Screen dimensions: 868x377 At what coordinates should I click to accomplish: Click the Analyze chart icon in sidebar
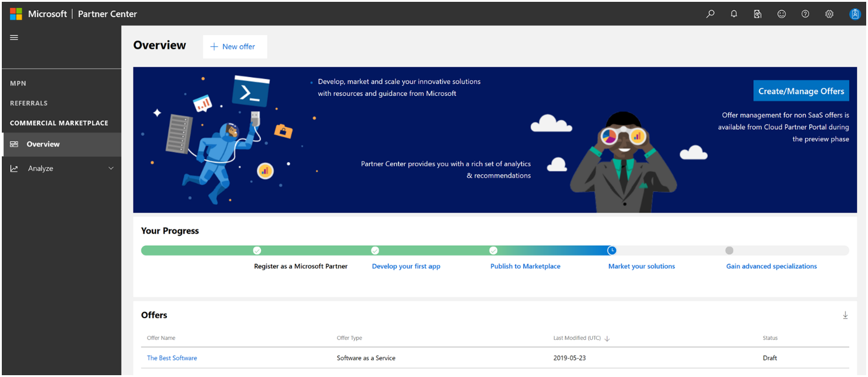tap(14, 169)
